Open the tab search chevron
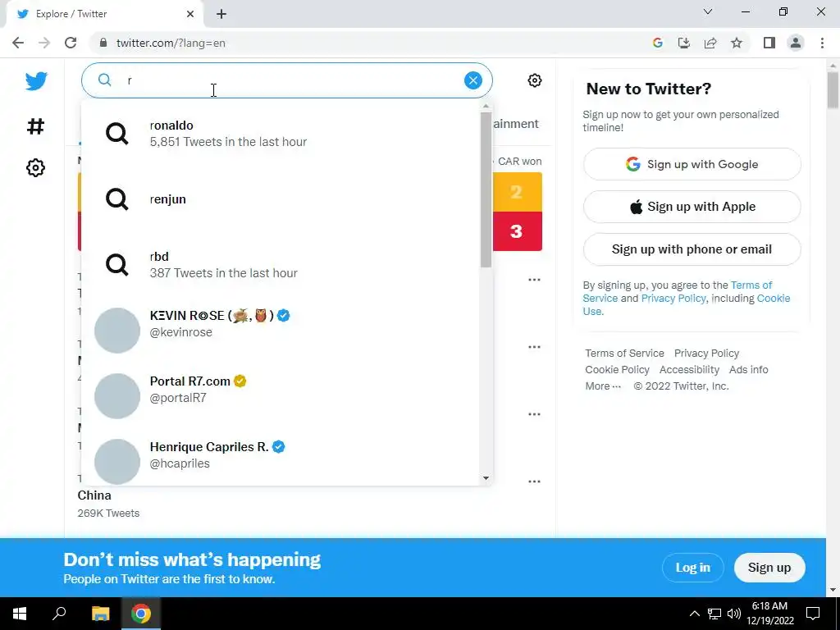This screenshot has width=840, height=630. [708, 11]
